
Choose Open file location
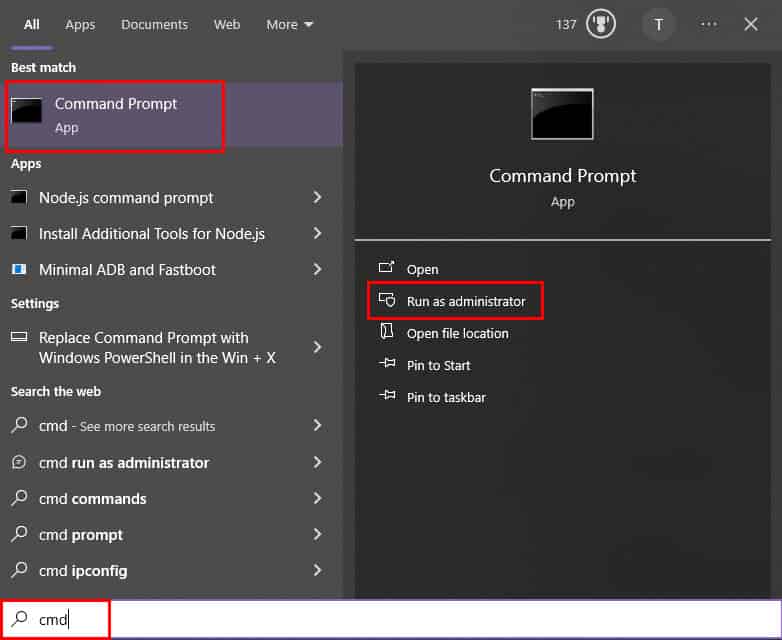click(457, 333)
